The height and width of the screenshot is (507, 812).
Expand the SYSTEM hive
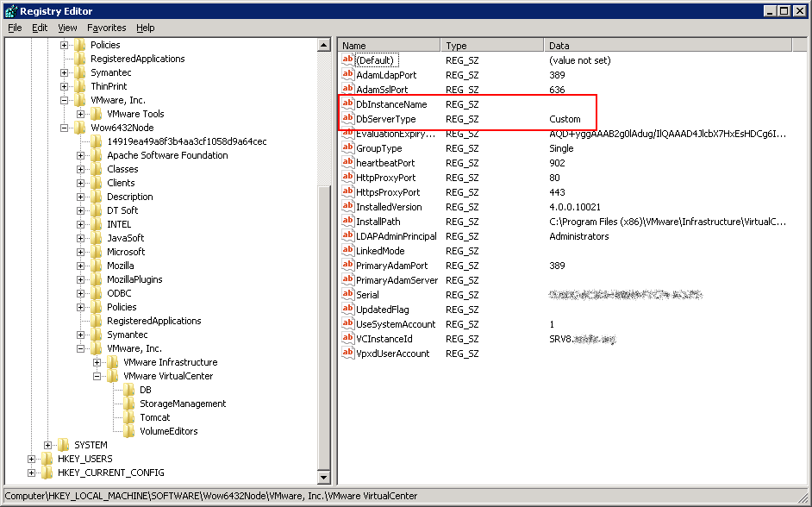point(47,446)
